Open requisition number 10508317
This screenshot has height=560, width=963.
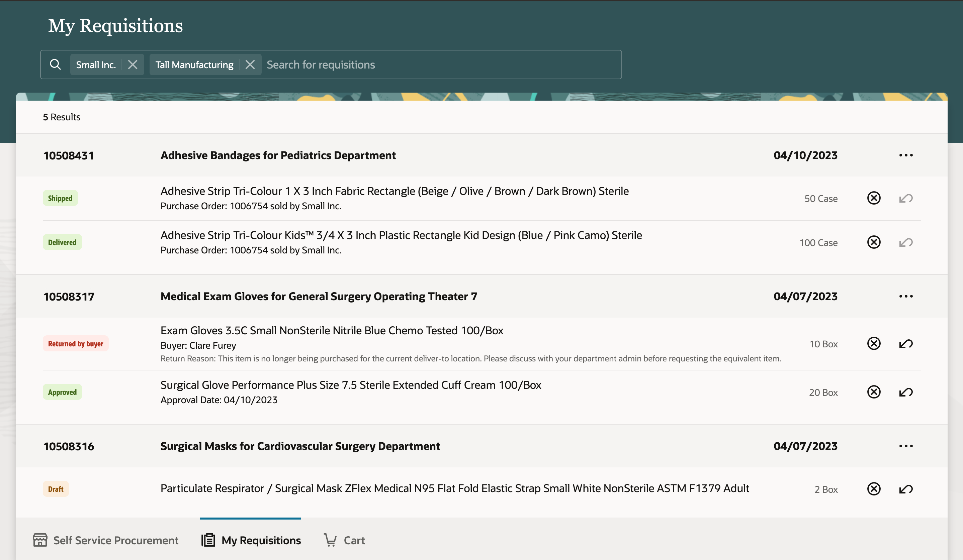click(x=69, y=297)
